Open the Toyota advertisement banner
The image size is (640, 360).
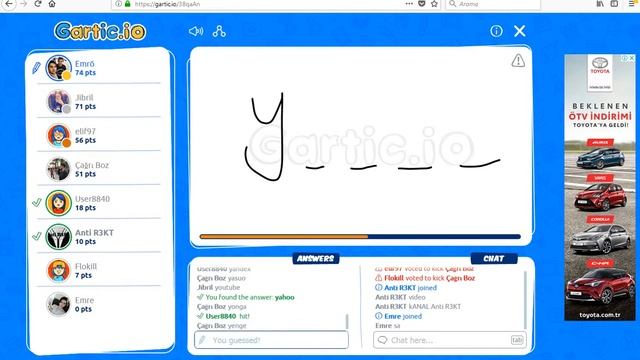(x=600, y=187)
